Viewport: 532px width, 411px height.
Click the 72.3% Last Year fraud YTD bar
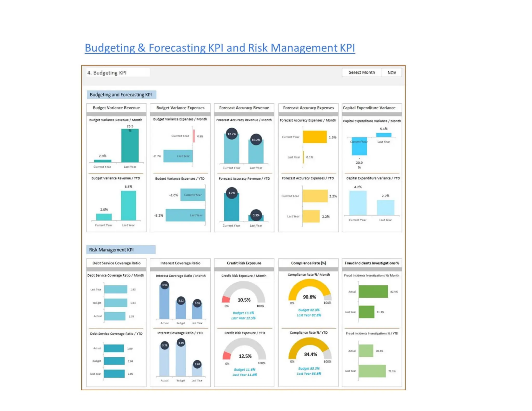tap(372, 371)
